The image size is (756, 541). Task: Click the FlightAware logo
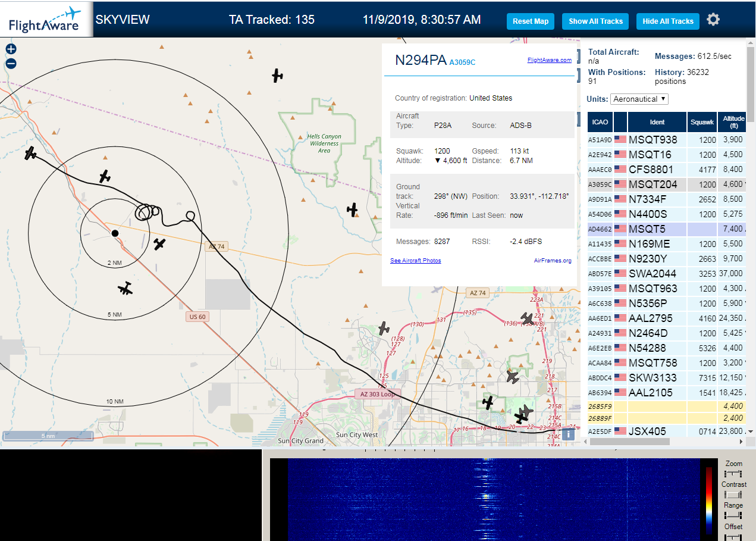tap(46, 19)
